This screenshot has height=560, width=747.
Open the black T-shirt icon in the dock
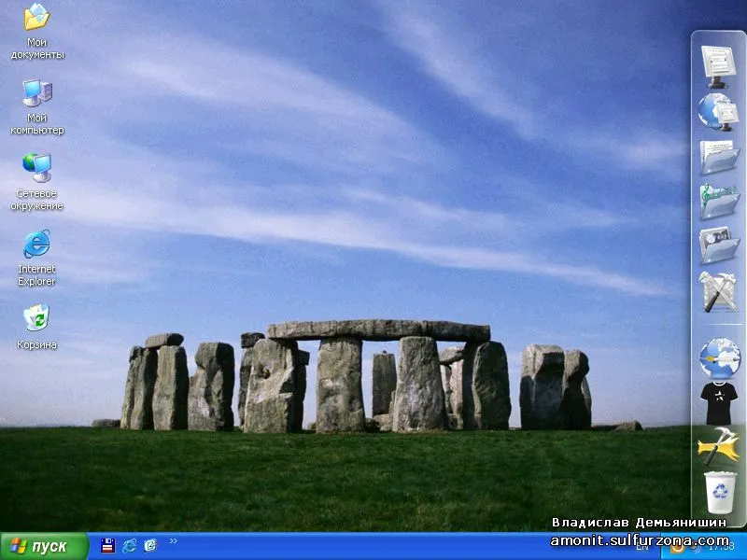click(719, 403)
